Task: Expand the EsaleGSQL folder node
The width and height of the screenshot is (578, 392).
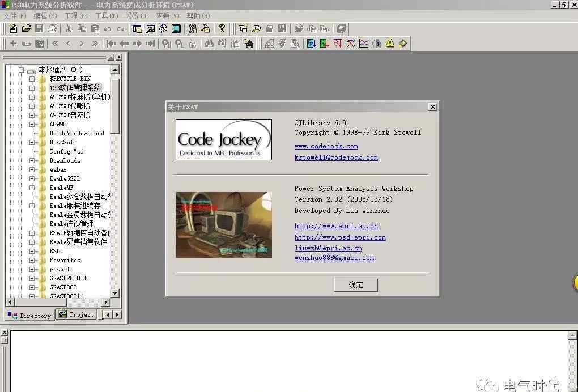Action: pos(32,178)
